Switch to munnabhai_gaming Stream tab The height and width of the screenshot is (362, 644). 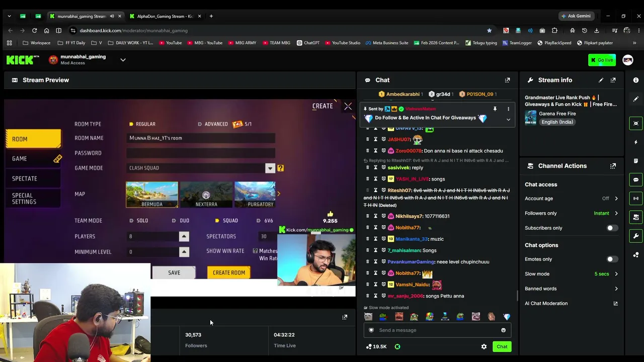click(x=85, y=16)
